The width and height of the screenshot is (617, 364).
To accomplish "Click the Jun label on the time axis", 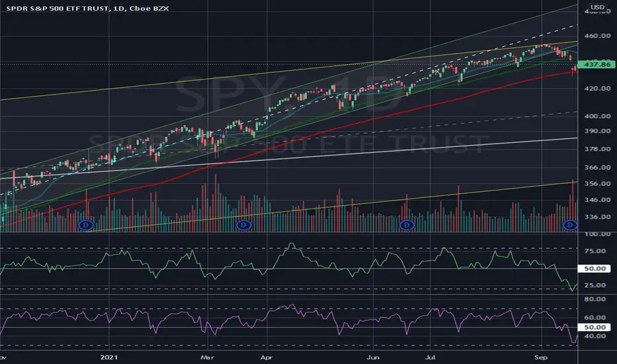I will click(x=373, y=357).
